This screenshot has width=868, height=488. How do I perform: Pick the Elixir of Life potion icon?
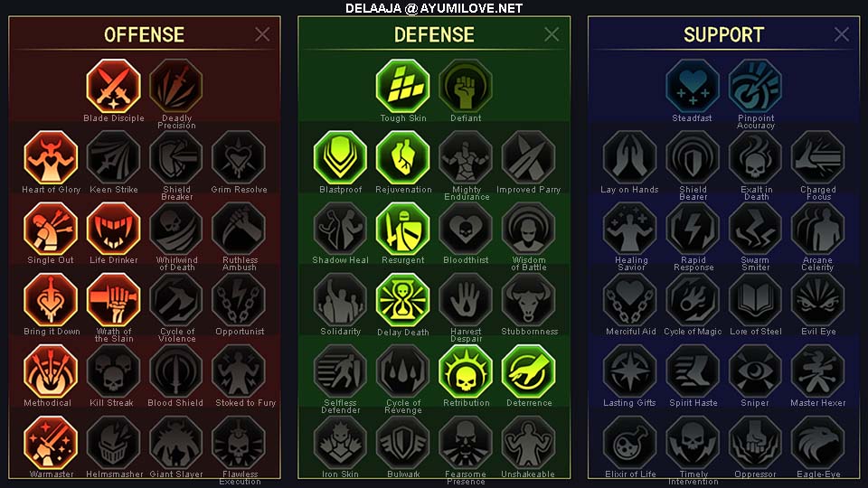pos(629,442)
